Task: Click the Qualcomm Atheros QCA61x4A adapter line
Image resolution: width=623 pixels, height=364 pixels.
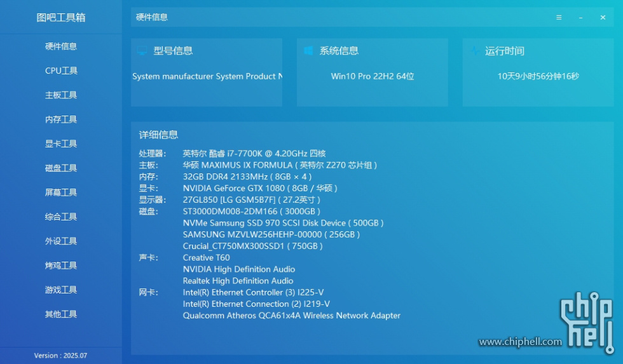Action: click(292, 316)
